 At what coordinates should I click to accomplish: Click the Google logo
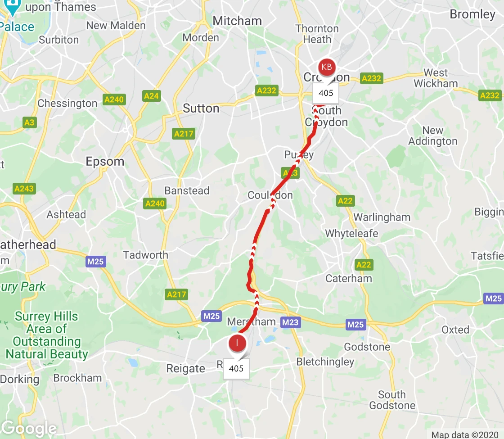point(29,428)
